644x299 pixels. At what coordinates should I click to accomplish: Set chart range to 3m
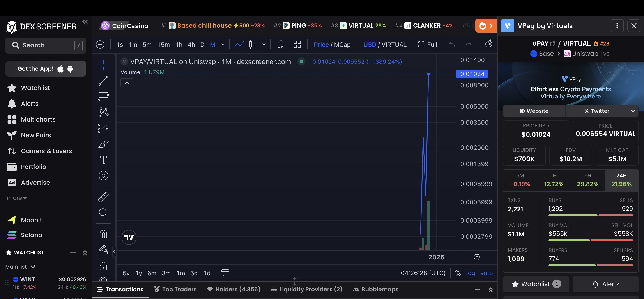click(x=166, y=273)
